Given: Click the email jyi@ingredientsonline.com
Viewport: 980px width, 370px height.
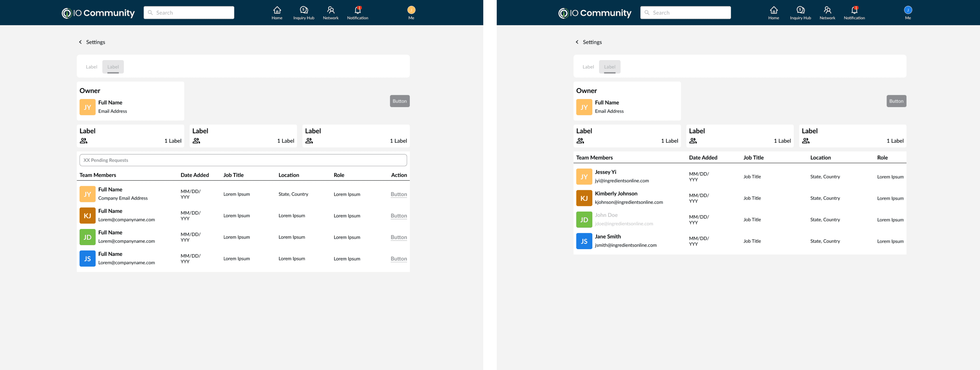Looking at the screenshot, I should point(622,181).
